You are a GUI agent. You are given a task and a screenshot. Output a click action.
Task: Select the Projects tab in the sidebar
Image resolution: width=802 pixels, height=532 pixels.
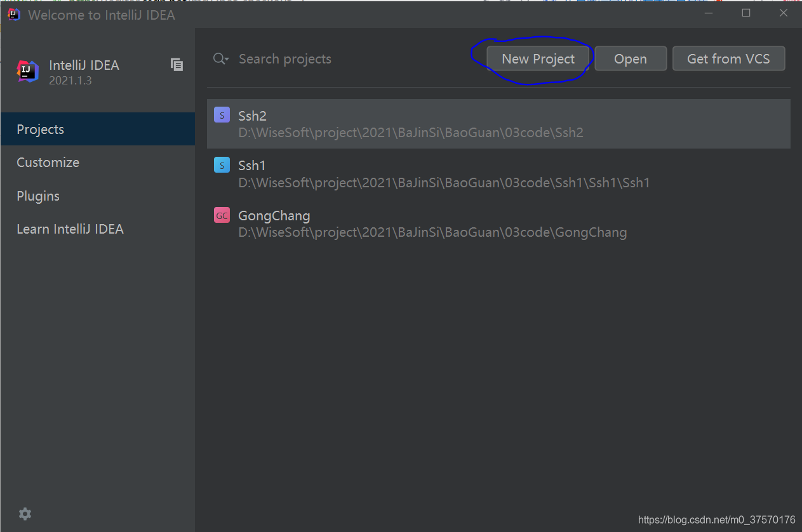click(x=98, y=129)
